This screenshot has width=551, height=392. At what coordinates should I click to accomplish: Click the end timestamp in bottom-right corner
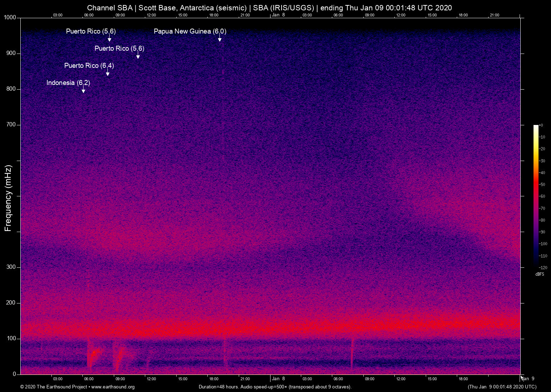tap(502, 387)
